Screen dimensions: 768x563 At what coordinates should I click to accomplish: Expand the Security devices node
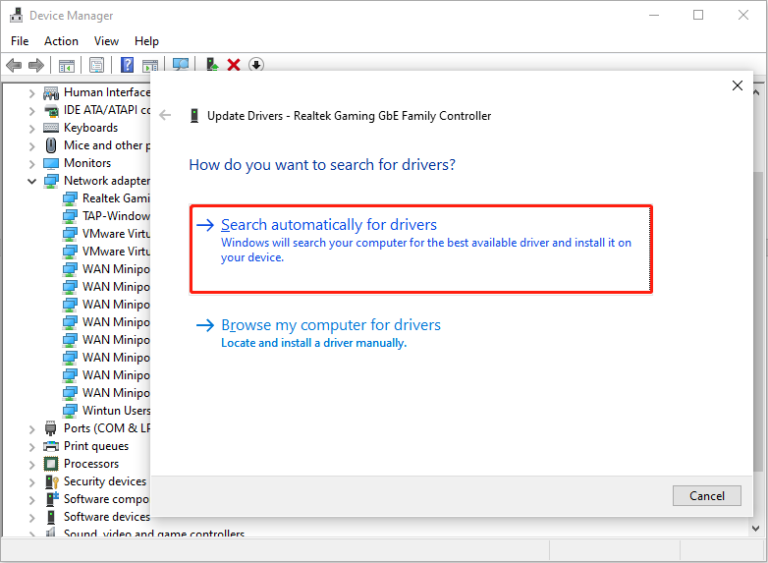[32, 482]
